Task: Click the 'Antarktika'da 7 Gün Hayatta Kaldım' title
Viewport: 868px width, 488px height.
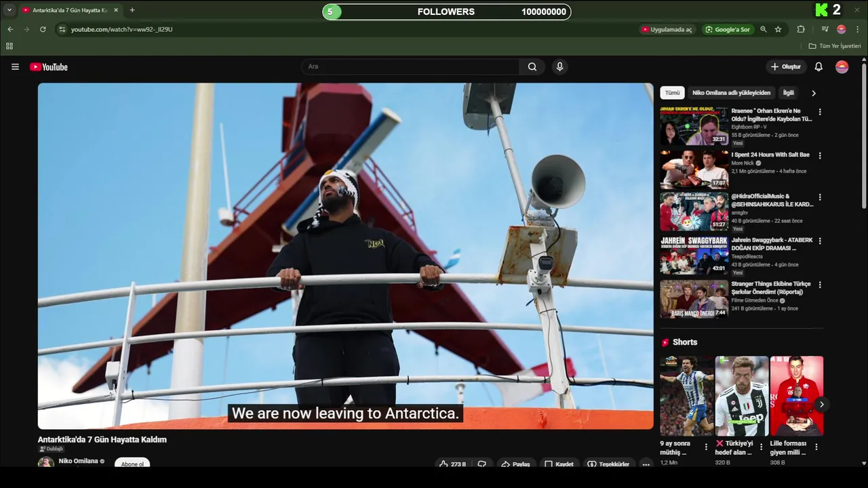Action: click(102, 439)
